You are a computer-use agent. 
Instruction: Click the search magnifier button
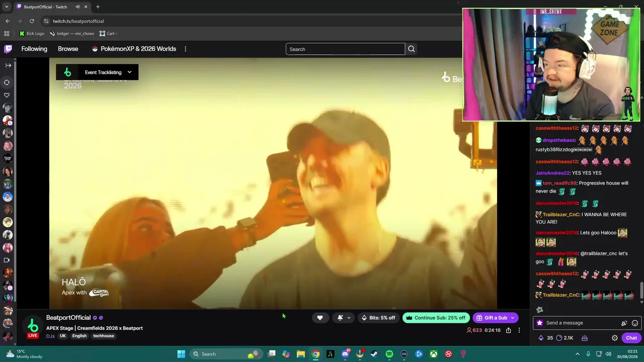(x=411, y=49)
